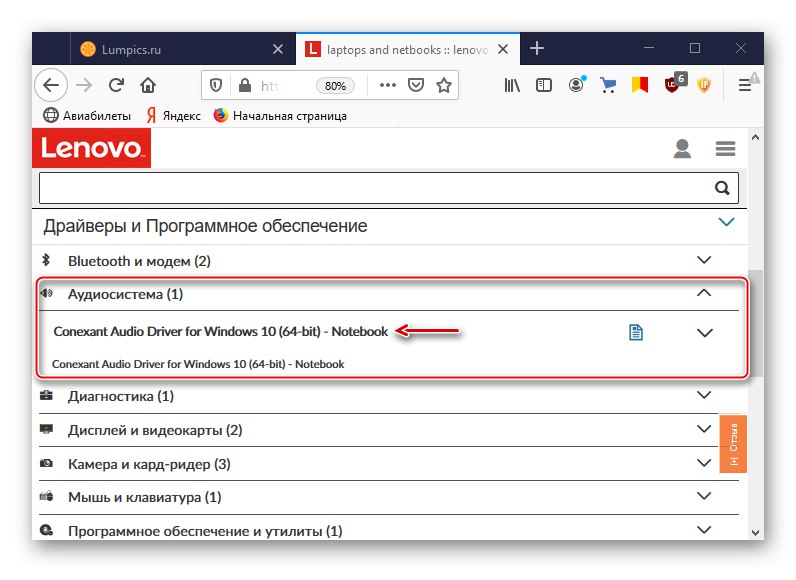Close the Lumpics.ru tab
Screen dimensions: 796x580
coord(278,49)
